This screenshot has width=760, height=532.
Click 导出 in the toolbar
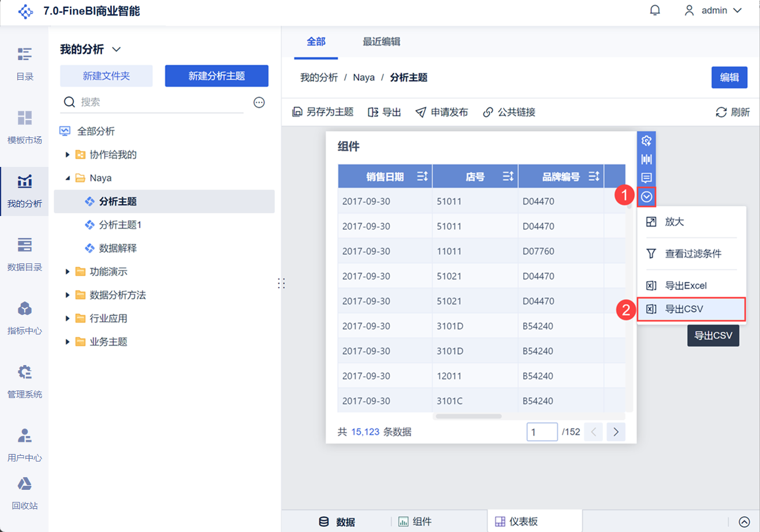pos(385,112)
